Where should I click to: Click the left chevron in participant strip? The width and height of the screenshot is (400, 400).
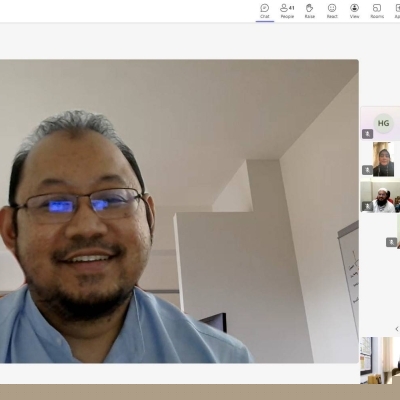point(397,329)
